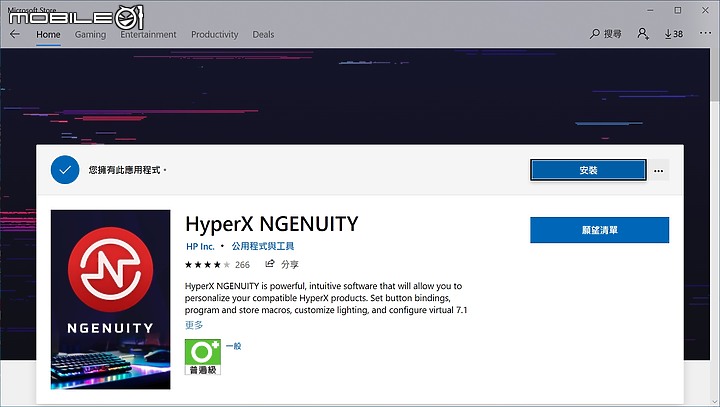Close the Microsoft Store window
The image size is (720, 407).
pyautogui.click(x=705, y=10)
